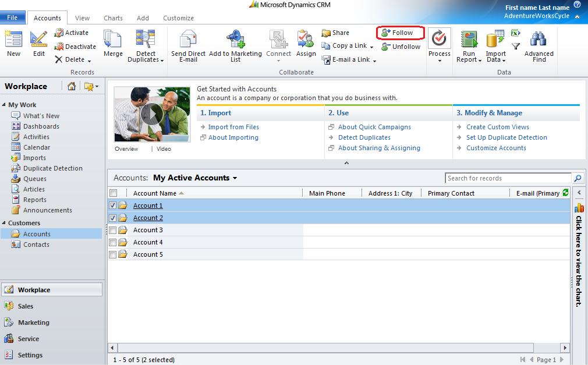Open the File tab
The image size is (588, 365).
pos(12,18)
